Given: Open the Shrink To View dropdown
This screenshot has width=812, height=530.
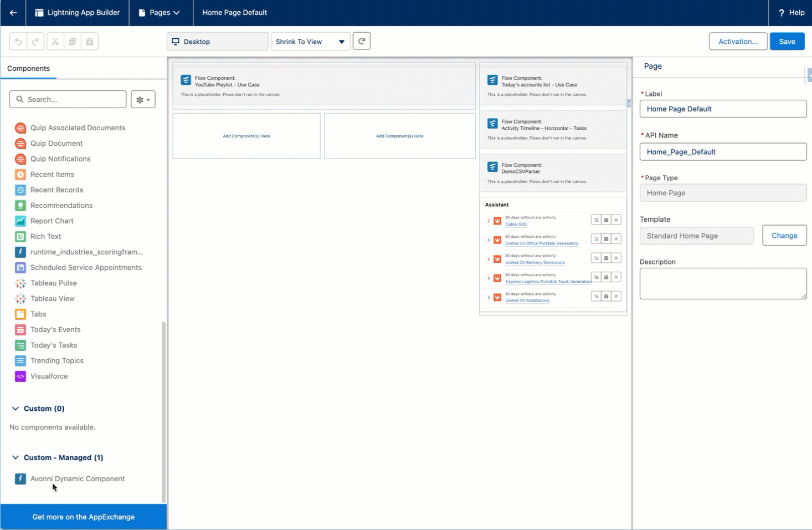Looking at the screenshot, I should pos(310,42).
